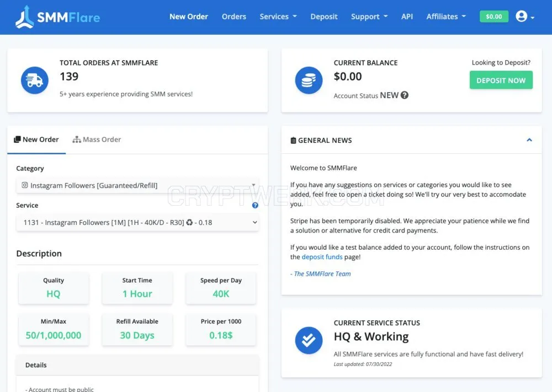Click the green $0.00 balance button
The image size is (552, 392).
click(x=494, y=17)
